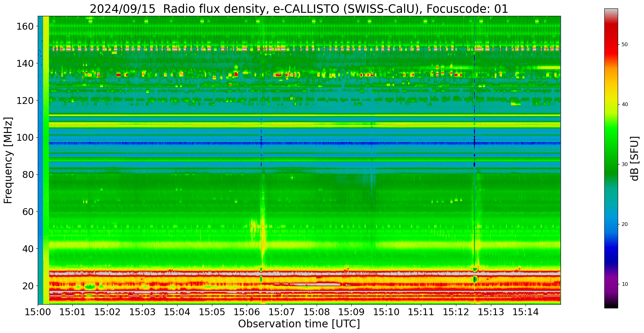Click the 60 frequency tick label
Screen dimensions: 644x333
pyautogui.click(x=28, y=212)
